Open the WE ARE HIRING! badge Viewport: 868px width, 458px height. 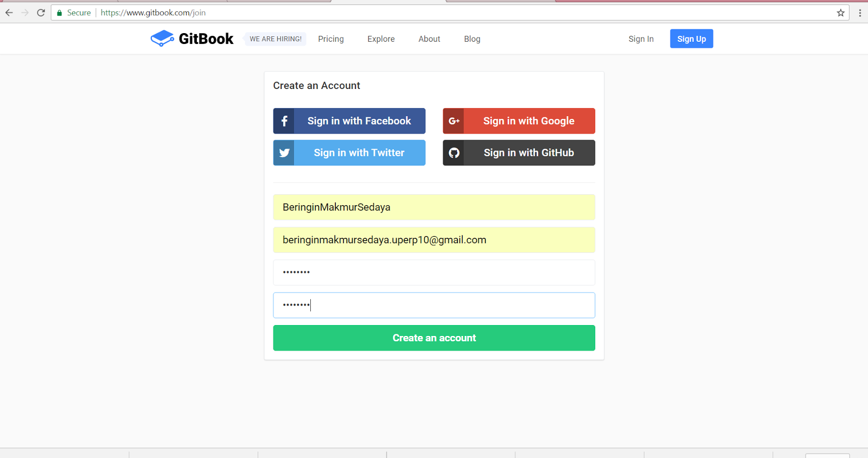click(276, 39)
